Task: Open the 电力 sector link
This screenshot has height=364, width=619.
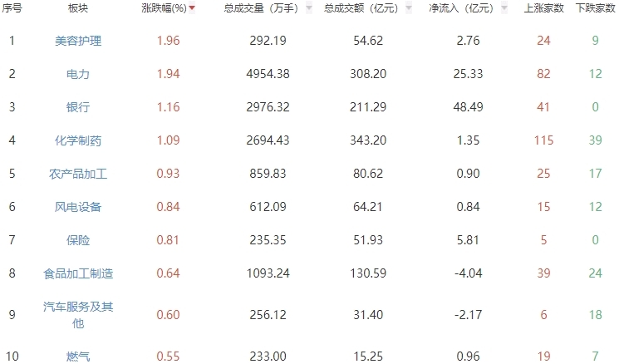Action: point(78,74)
